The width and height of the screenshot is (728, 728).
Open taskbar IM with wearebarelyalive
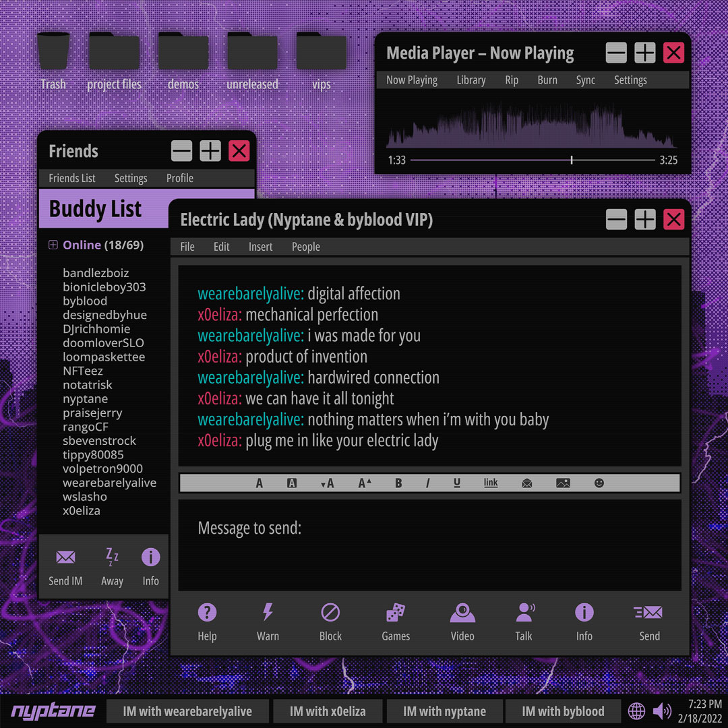pyautogui.click(x=187, y=711)
